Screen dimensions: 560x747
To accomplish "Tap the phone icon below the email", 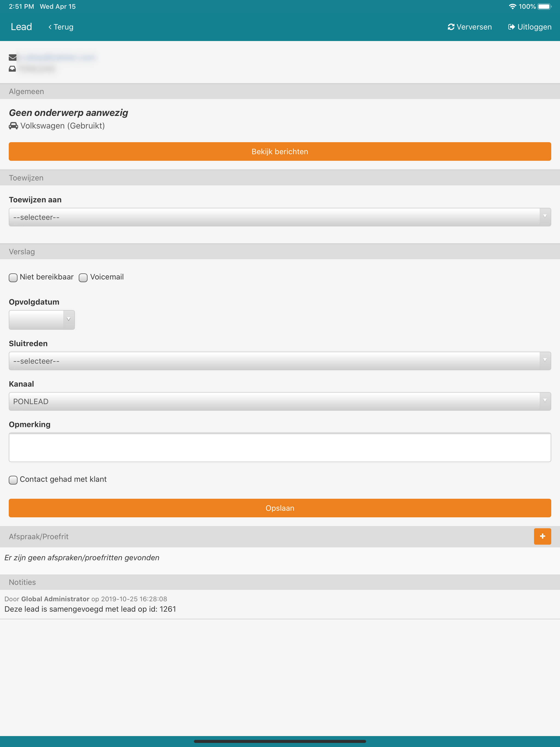I will click(13, 69).
